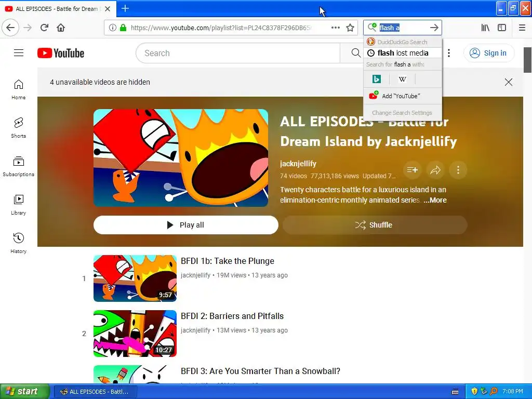This screenshot has height=399, width=532.
Task: Click jacknjellify under BFDI 1b video
Action: click(195, 275)
